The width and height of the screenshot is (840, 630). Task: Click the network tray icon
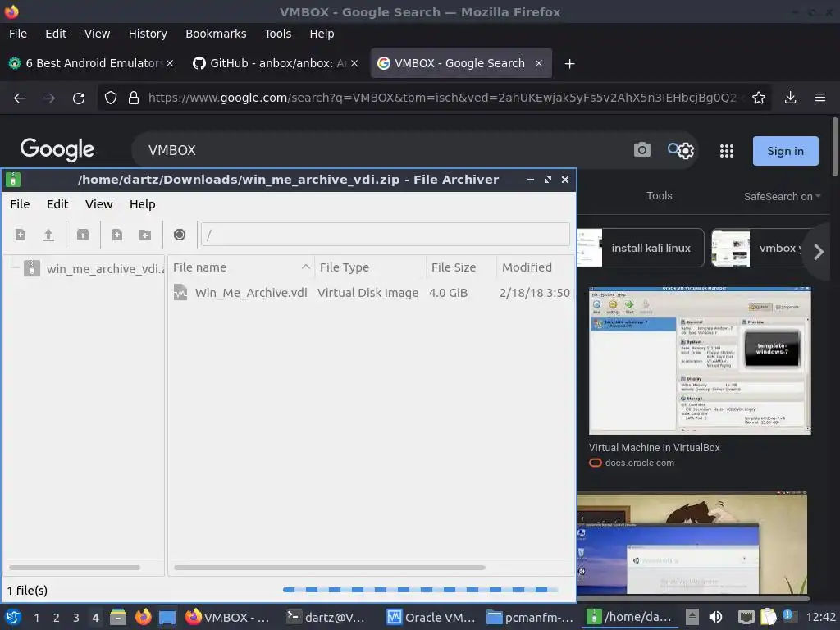coord(746,617)
